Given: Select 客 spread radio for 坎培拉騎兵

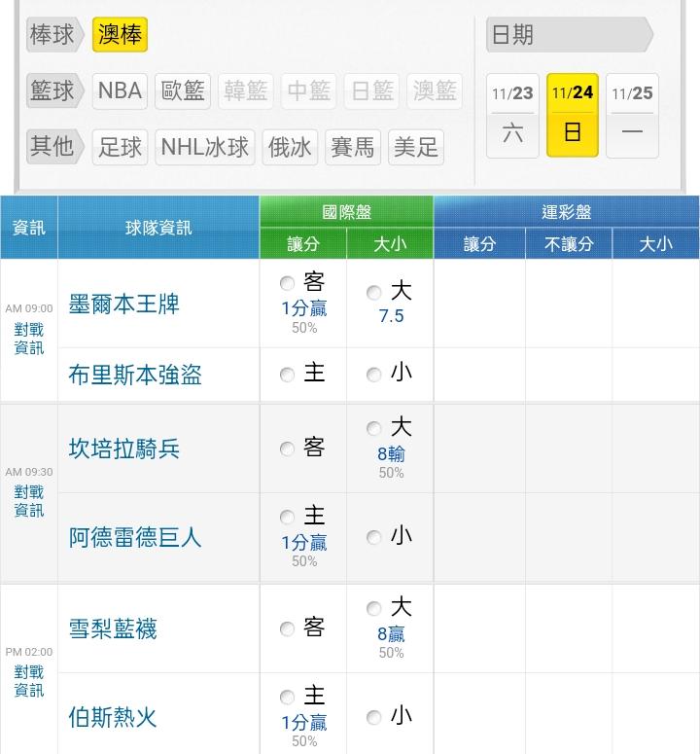Looking at the screenshot, I should pos(287,449).
